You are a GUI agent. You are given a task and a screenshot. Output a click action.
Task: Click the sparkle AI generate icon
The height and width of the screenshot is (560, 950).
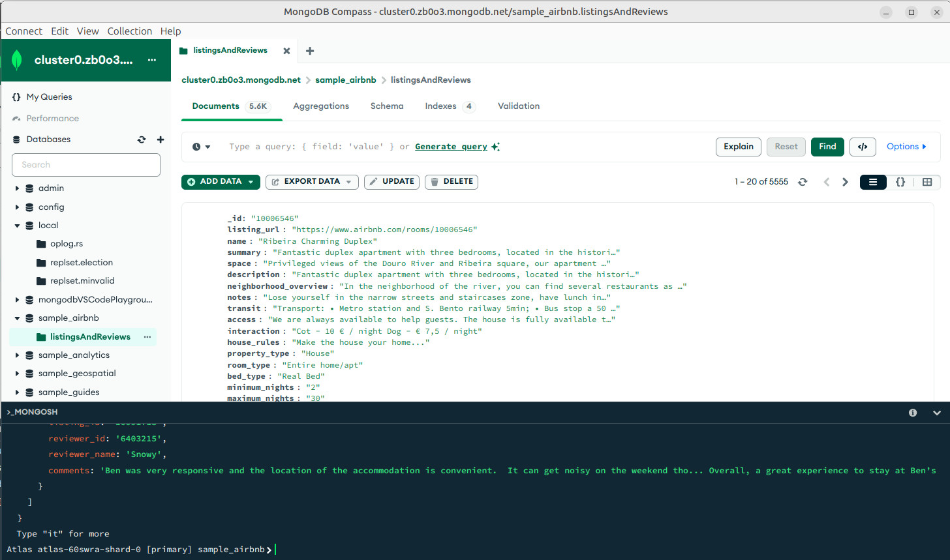point(495,147)
